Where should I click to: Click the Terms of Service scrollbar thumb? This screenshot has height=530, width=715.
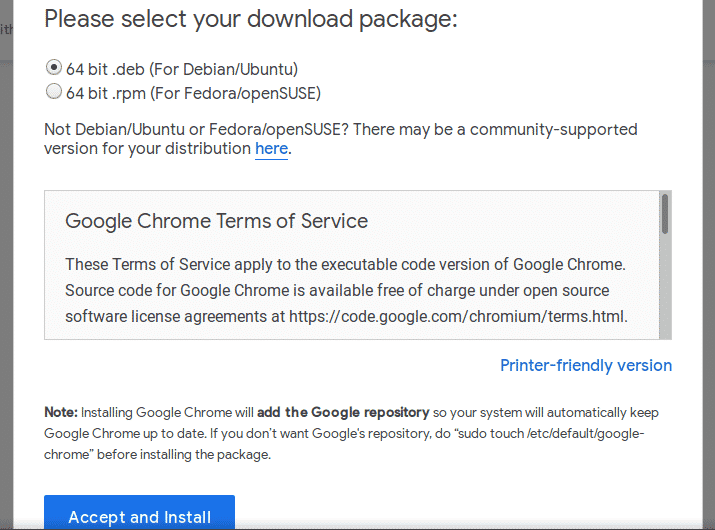(665, 214)
